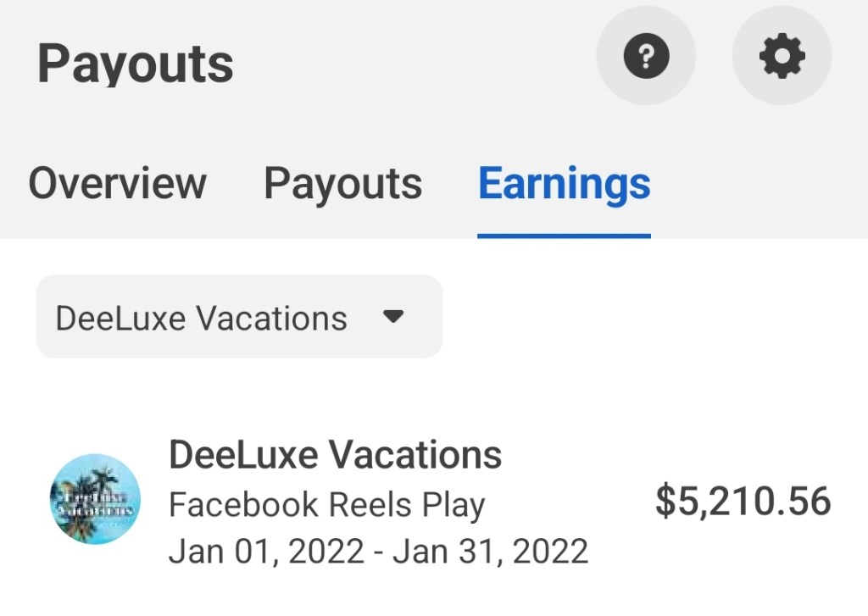
Task: Open the help question mark icon
Action: click(646, 57)
